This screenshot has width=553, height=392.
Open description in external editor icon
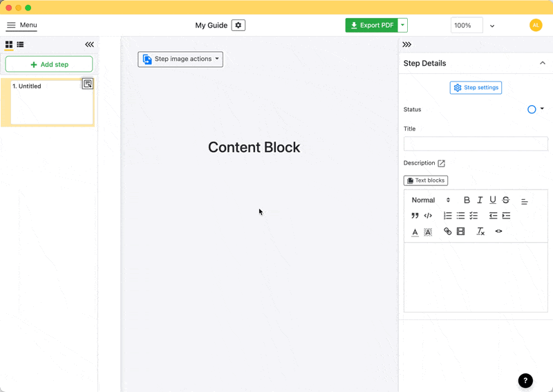coord(441,163)
